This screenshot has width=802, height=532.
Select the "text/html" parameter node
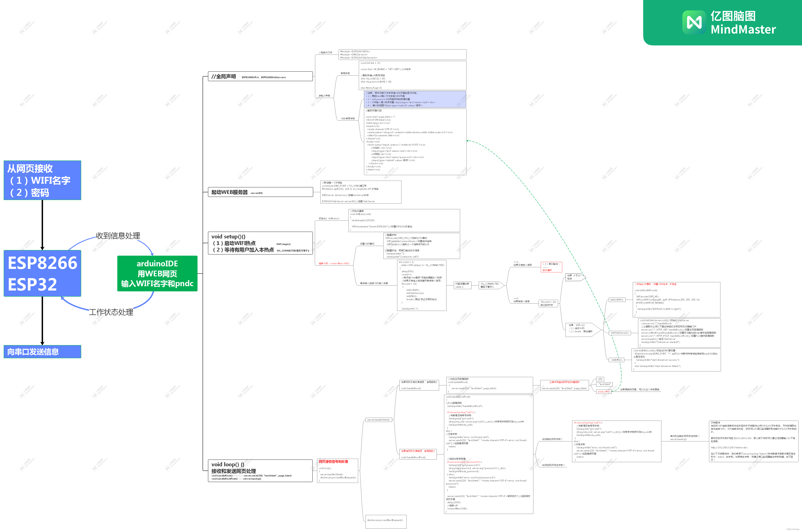click(x=605, y=384)
